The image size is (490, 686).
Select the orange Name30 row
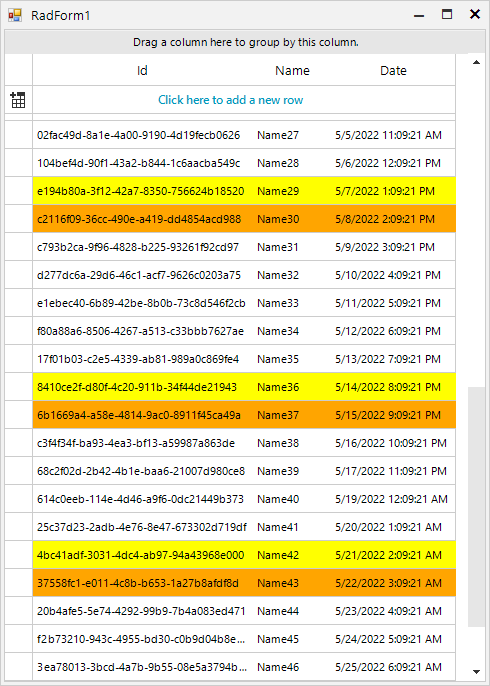pyautogui.click(x=244, y=219)
